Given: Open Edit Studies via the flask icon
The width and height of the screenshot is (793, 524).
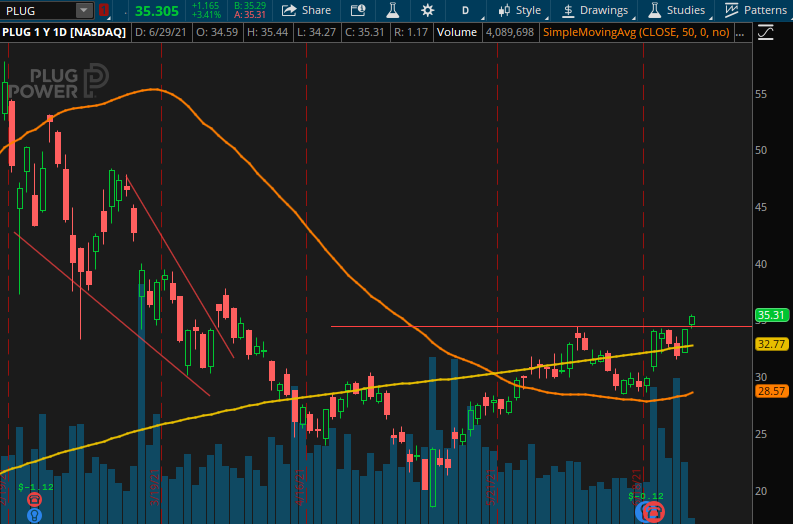Looking at the screenshot, I should click(x=392, y=10).
